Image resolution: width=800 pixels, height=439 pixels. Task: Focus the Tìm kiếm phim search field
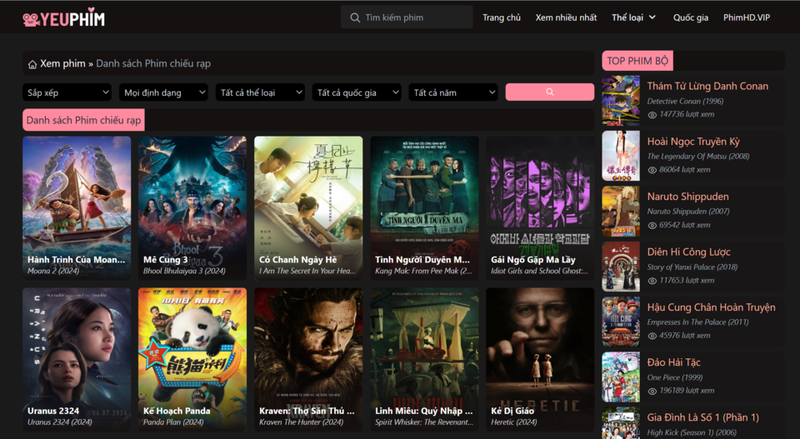(407, 17)
